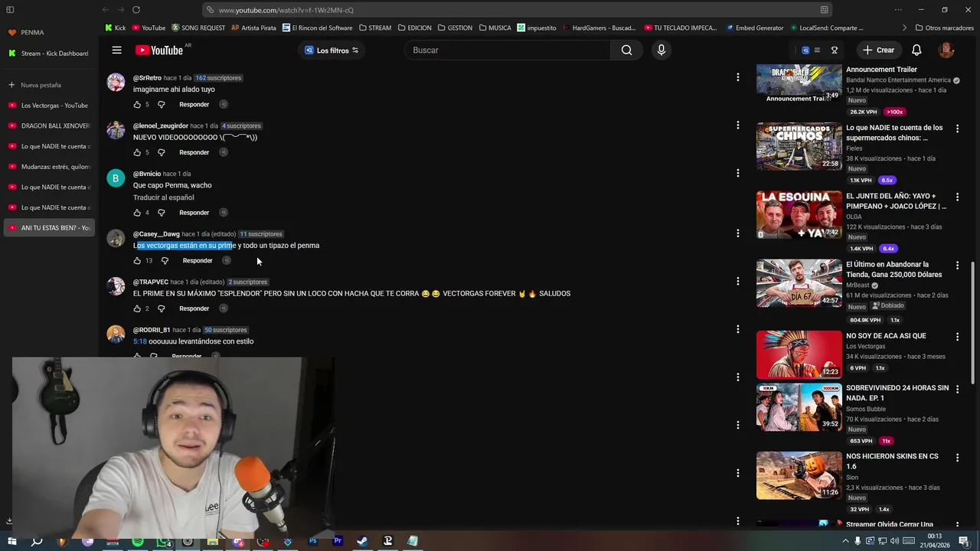
Task: Click the extension icon right of the address
Action: 824,10
